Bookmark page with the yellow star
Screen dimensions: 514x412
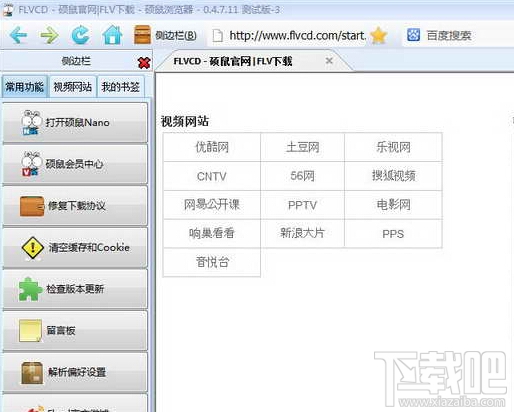point(379,35)
